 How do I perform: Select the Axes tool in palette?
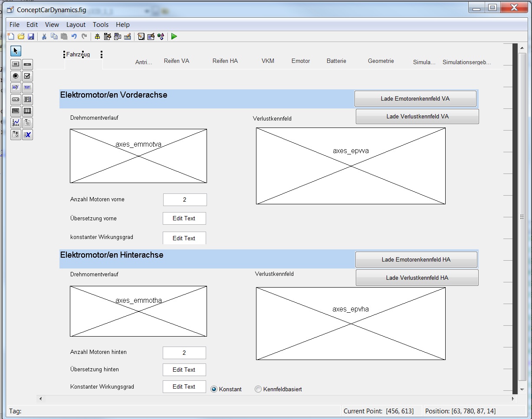click(16, 123)
